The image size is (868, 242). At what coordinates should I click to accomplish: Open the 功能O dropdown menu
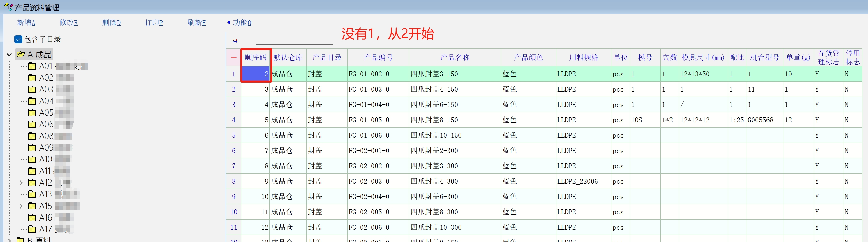point(239,23)
